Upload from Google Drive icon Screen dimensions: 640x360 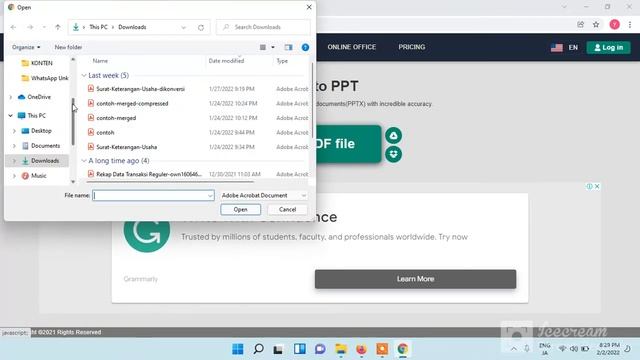coord(393,136)
